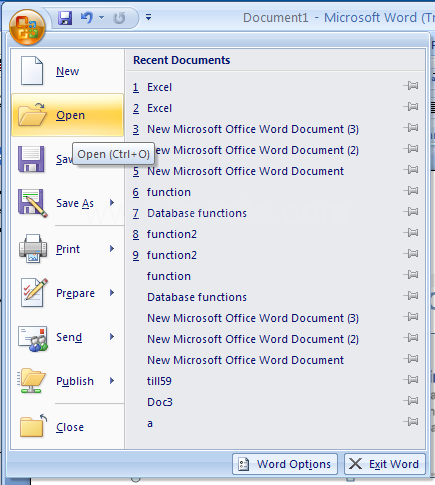Expand the Send submenu arrow

[112, 337]
